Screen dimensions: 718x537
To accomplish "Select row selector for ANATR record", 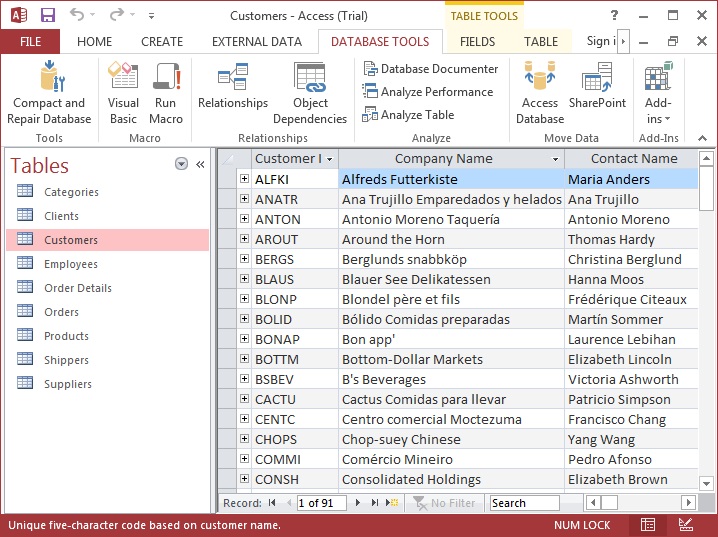I will 227,199.
